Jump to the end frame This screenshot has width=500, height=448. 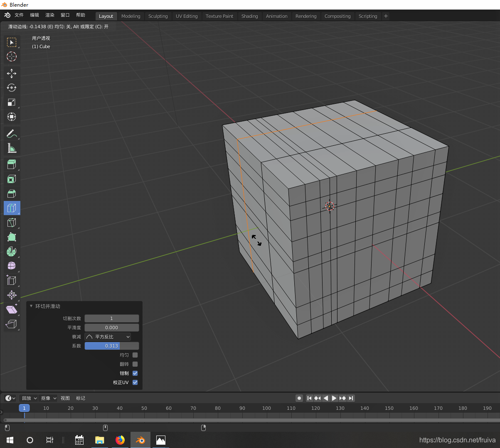pos(351,398)
